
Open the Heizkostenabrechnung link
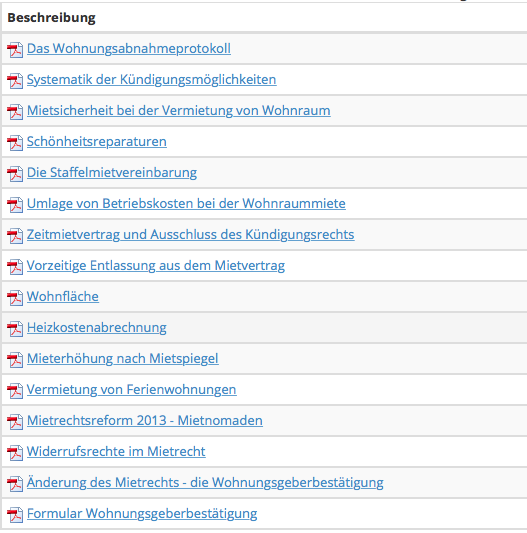(x=97, y=328)
